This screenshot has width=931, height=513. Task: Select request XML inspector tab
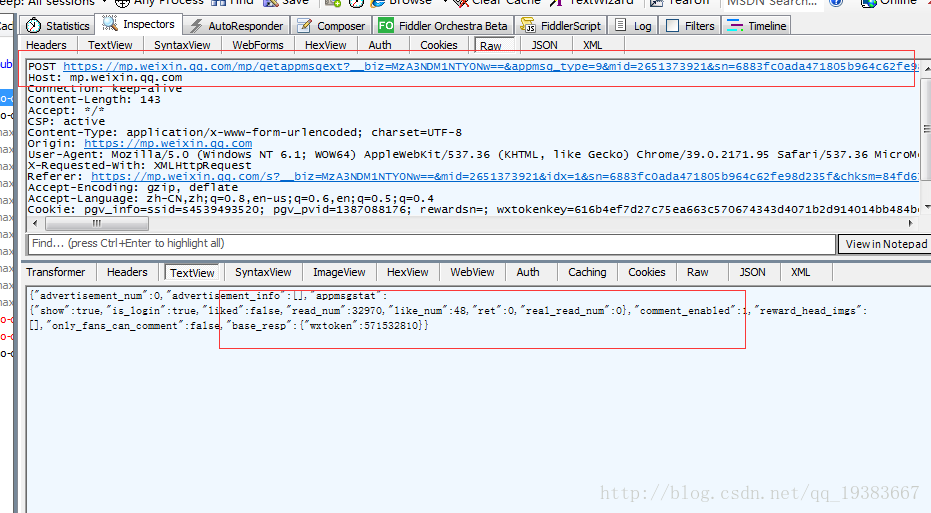(593, 45)
